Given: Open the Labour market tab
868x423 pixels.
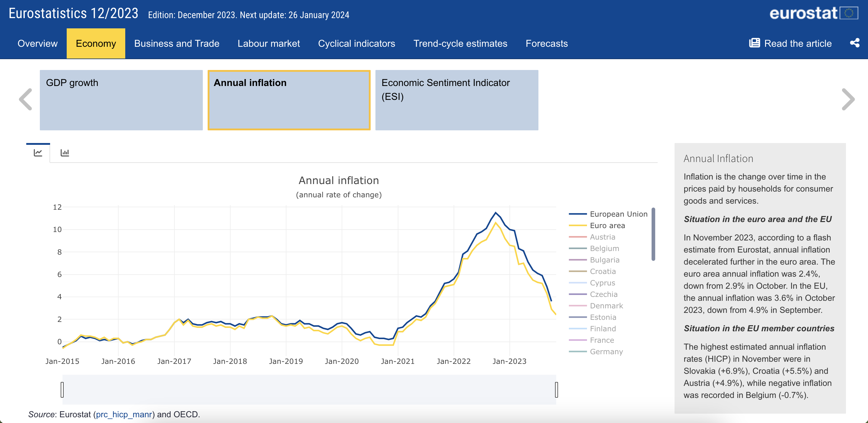Looking at the screenshot, I should click(x=268, y=43).
